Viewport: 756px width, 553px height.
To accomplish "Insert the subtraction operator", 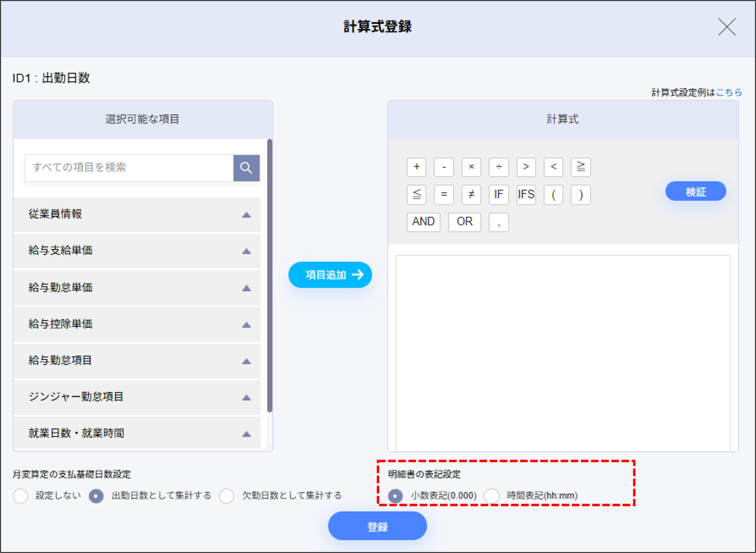I will [444, 167].
